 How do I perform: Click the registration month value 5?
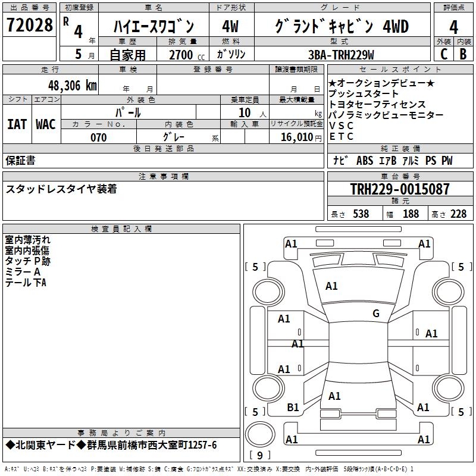click(79, 54)
